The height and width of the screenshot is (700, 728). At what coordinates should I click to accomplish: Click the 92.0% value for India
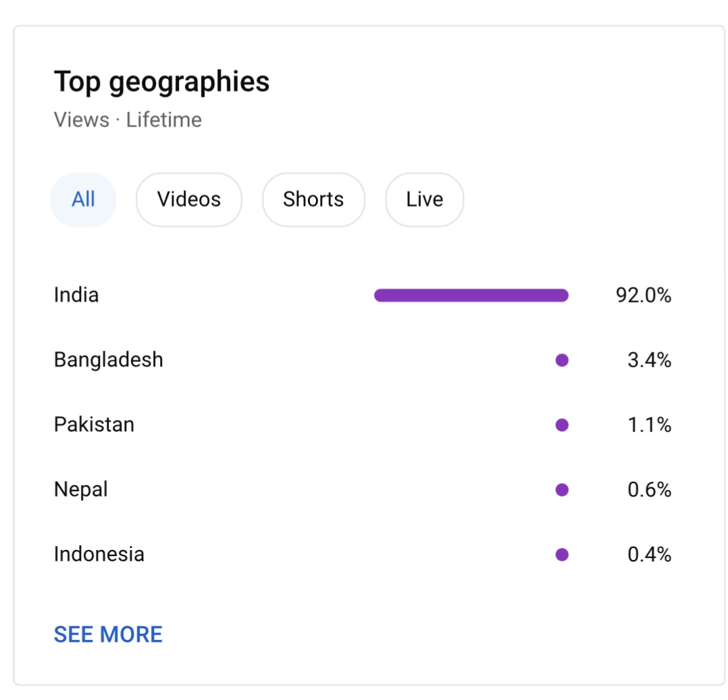tap(644, 295)
